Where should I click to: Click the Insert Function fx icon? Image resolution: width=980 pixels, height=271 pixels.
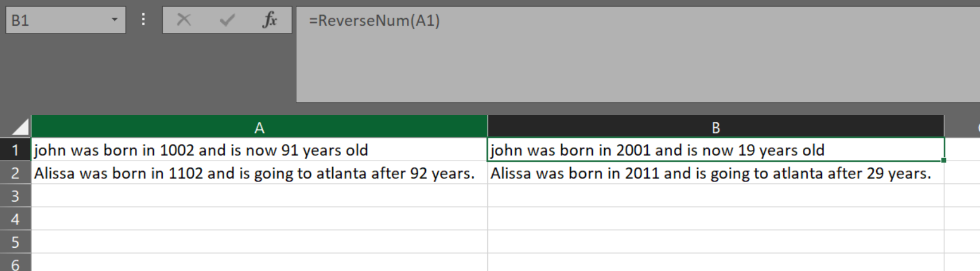pos(270,20)
